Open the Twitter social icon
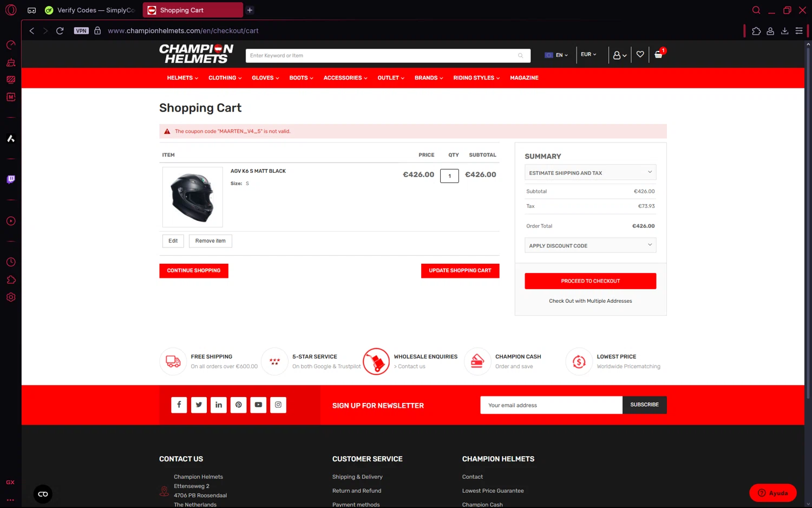 pos(199,405)
